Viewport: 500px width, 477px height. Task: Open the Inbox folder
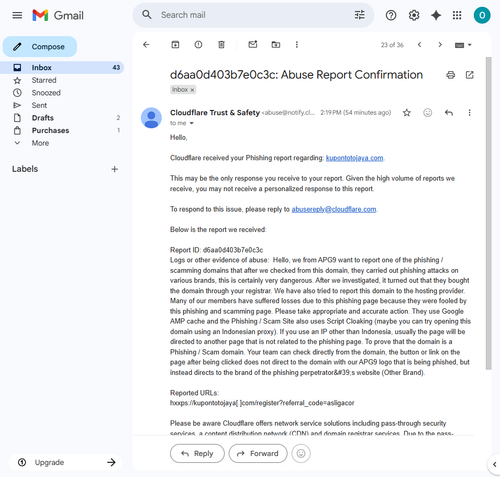pyautogui.click(x=63, y=68)
